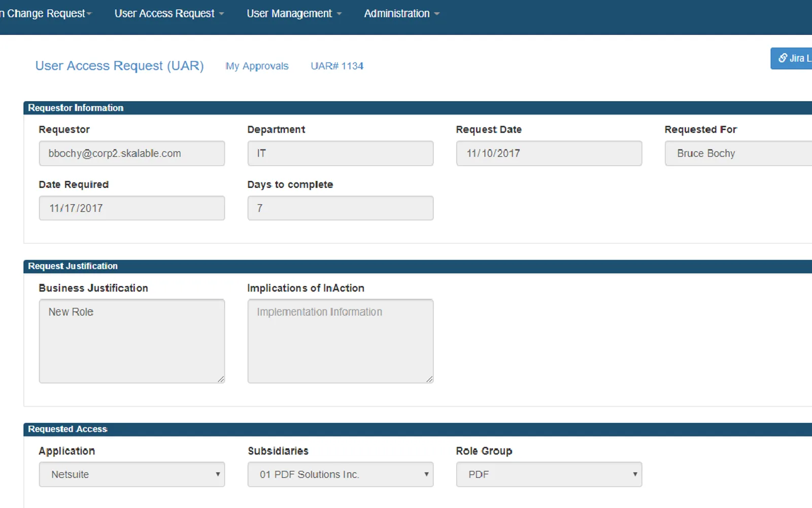812x508 pixels.
Task: Click the Implications of InAction resize handle
Action: click(x=429, y=379)
